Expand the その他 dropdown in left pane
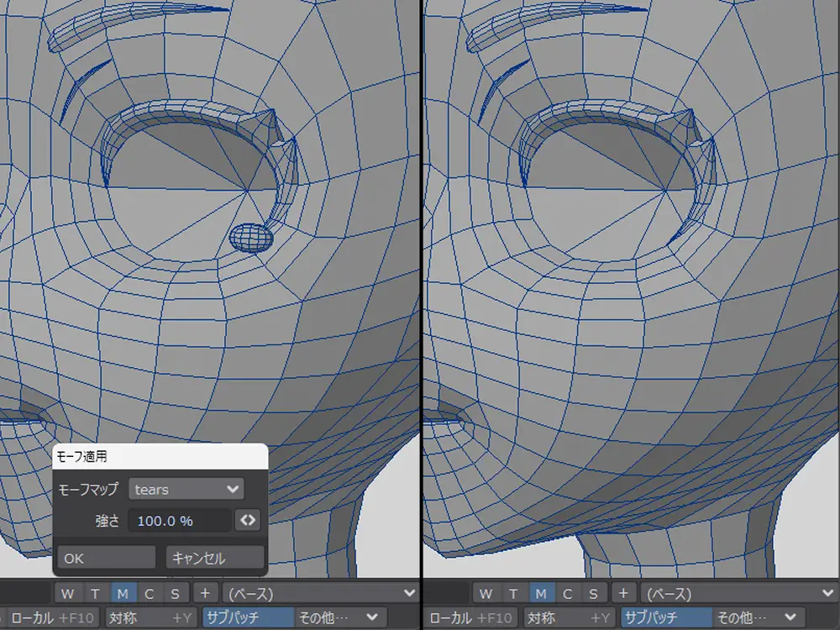This screenshot has width=840, height=630. tap(340, 618)
